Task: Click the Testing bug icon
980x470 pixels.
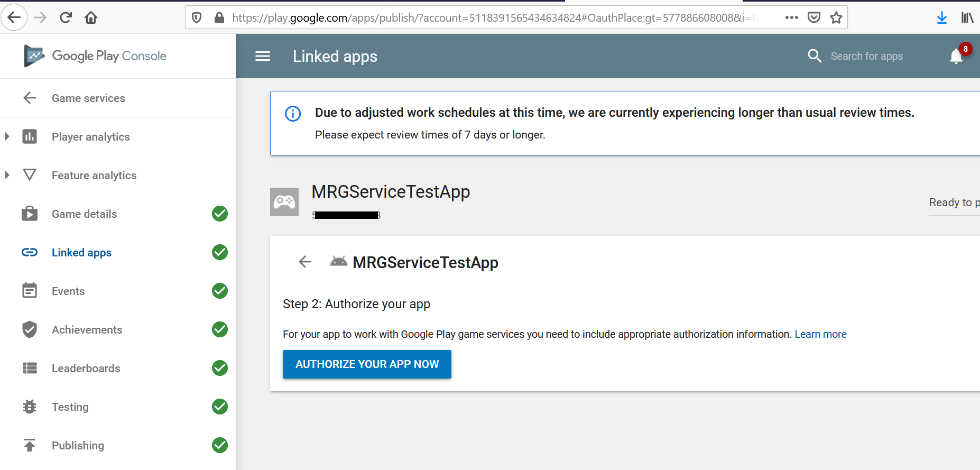Action: (30, 407)
